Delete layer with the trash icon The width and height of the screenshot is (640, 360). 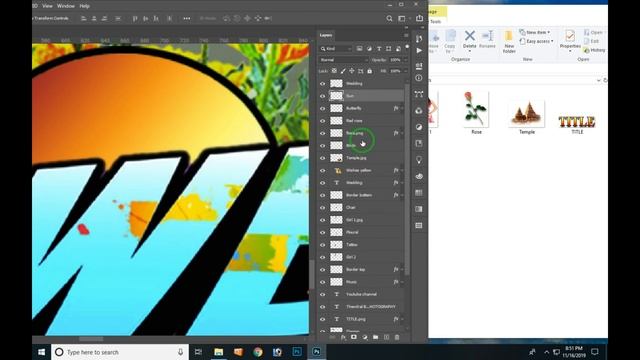pyautogui.click(x=397, y=338)
